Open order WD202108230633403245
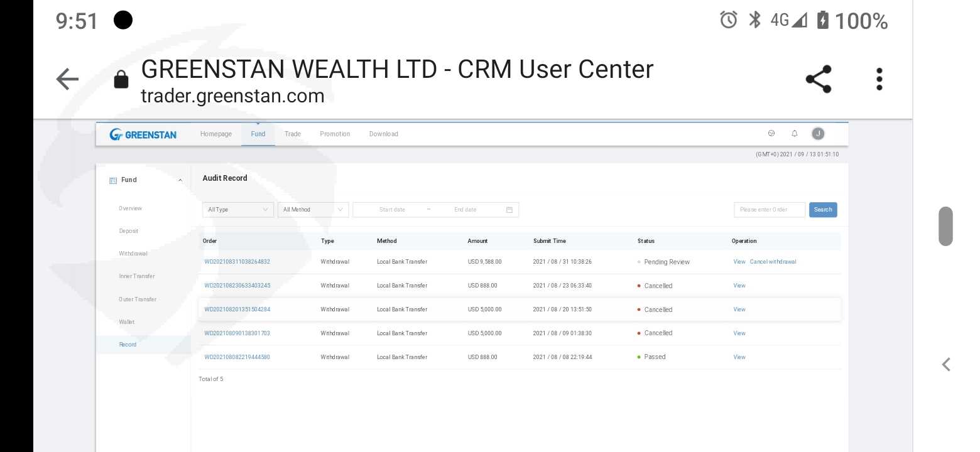980x452 pixels. 237,286
